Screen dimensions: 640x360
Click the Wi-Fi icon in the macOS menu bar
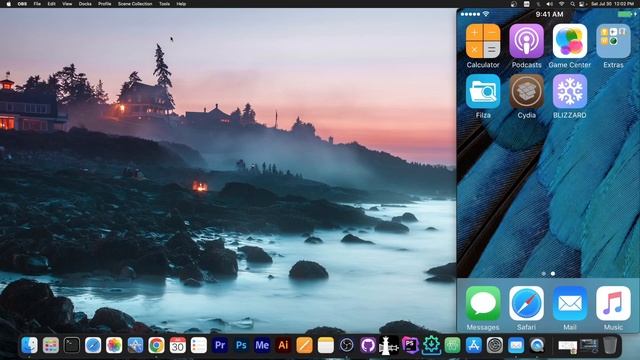[561, 4]
